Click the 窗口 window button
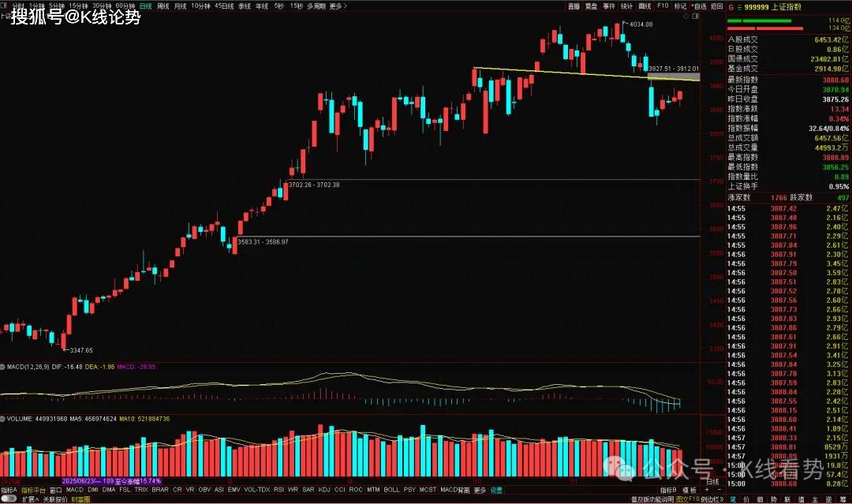The image size is (852, 504). pyautogui.click(x=55, y=490)
